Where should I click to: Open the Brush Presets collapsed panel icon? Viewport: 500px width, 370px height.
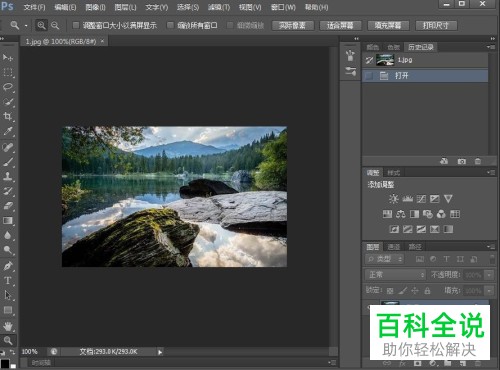pyautogui.click(x=350, y=71)
